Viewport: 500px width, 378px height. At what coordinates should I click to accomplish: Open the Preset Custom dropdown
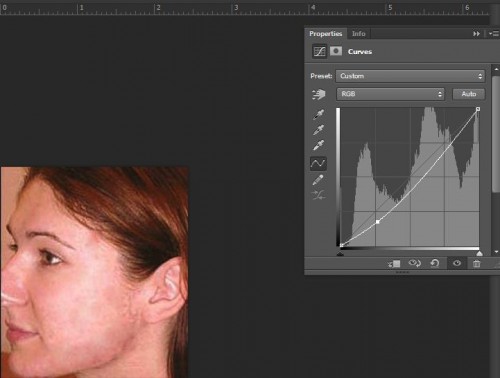point(410,76)
